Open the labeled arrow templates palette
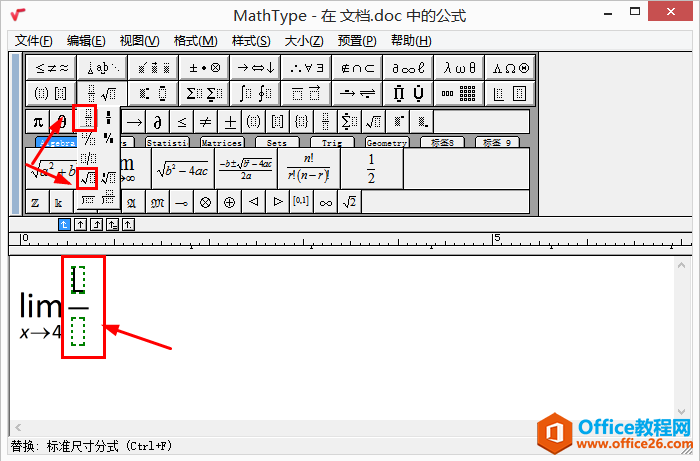Viewport: 700px width, 461px height. coord(357,93)
